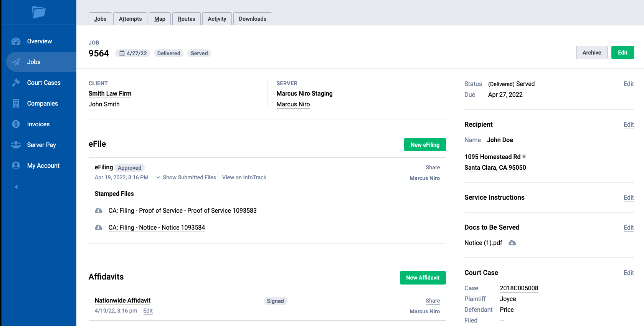The image size is (644, 326).
Task: Click the My Account user icon
Action: click(x=16, y=165)
